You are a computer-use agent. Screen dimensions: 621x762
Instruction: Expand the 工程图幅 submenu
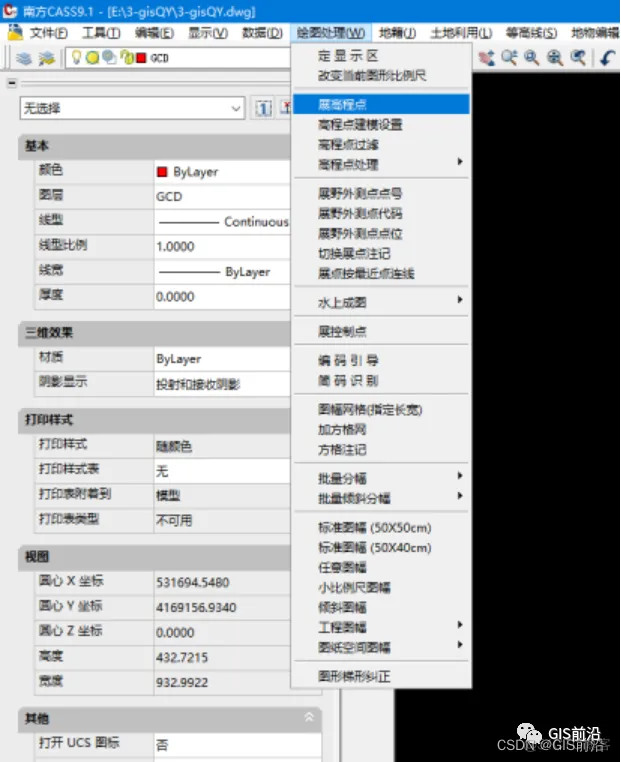[381, 627]
